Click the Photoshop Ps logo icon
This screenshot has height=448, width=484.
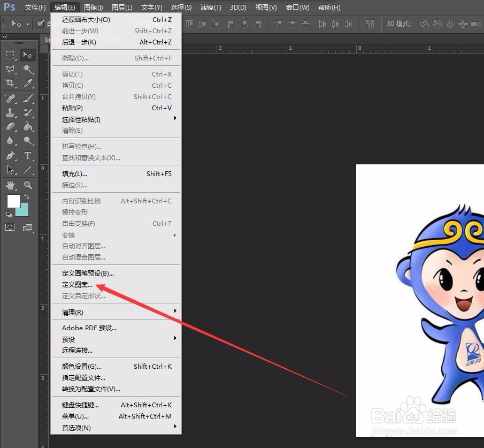pos(10,7)
